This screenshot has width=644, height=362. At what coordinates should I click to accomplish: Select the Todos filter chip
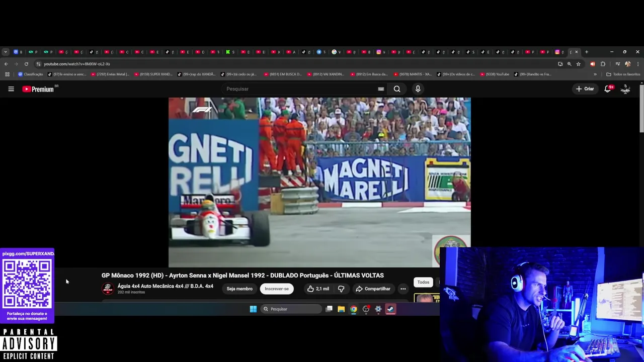[x=423, y=282]
